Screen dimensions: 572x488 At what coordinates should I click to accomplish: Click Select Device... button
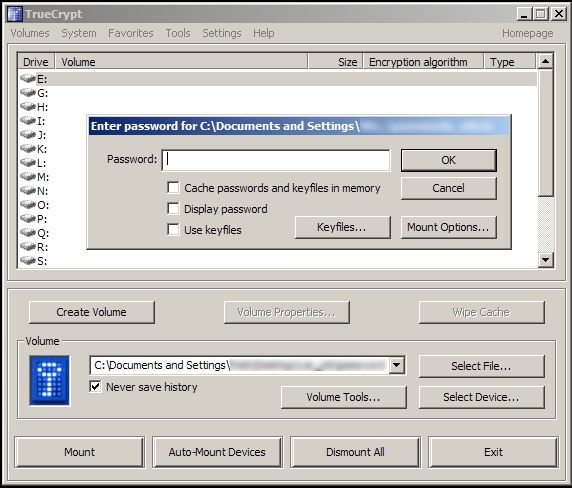[482, 397]
